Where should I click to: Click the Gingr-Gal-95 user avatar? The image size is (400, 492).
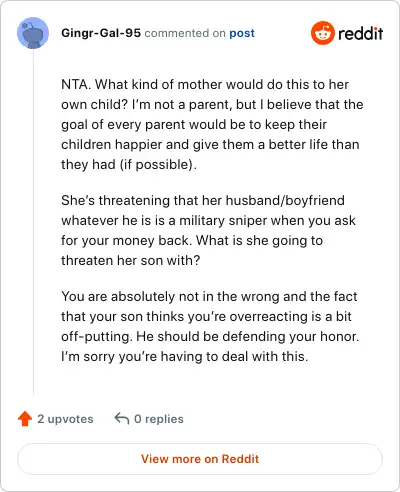(x=33, y=33)
